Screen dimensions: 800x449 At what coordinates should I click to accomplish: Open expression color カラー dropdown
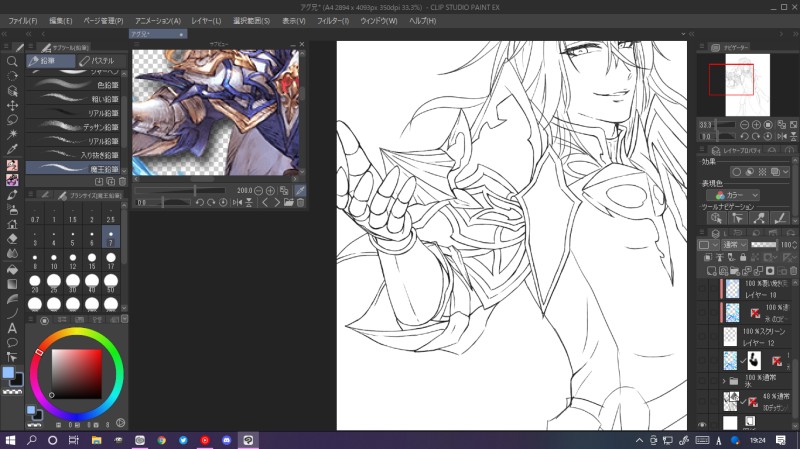pyautogui.click(x=733, y=195)
